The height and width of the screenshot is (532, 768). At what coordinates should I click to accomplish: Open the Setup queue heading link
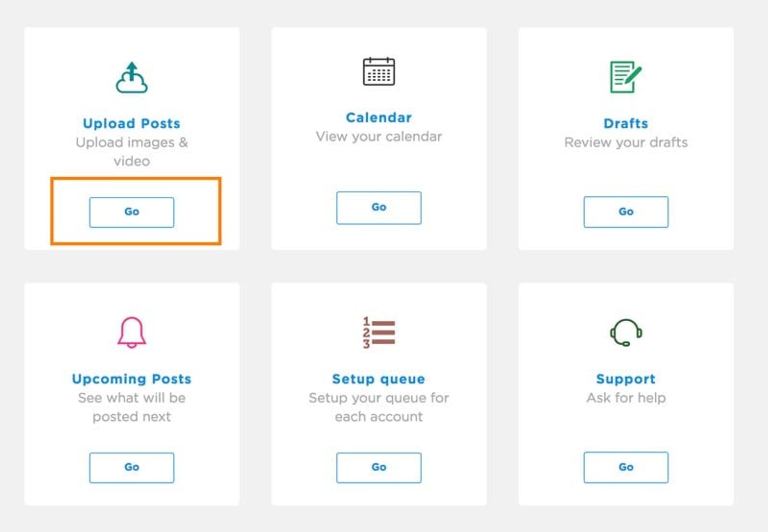click(379, 379)
